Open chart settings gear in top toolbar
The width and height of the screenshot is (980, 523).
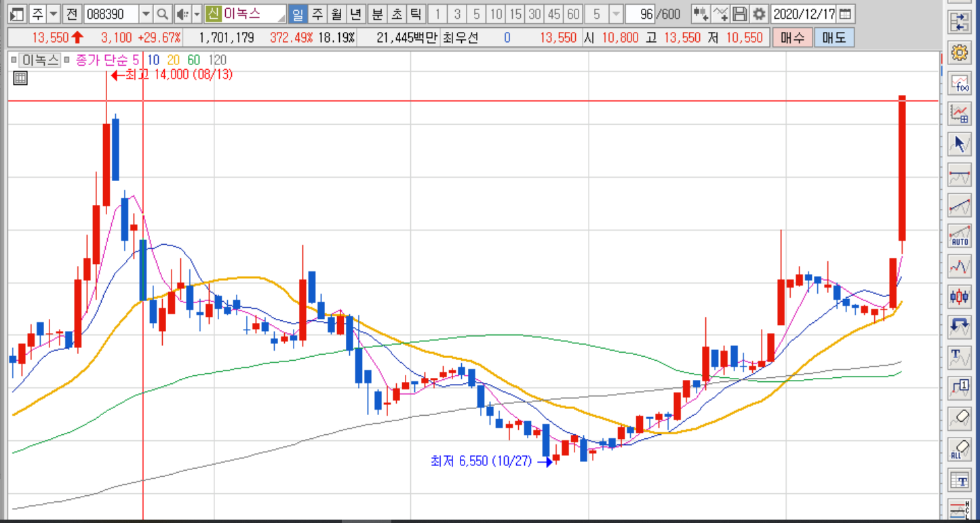759,14
